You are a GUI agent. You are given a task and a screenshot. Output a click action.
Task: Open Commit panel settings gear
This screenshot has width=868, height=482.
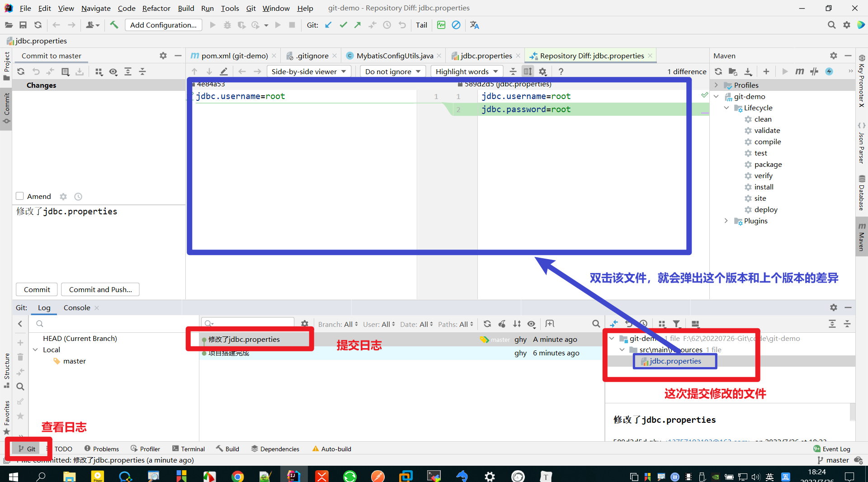point(163,56)
